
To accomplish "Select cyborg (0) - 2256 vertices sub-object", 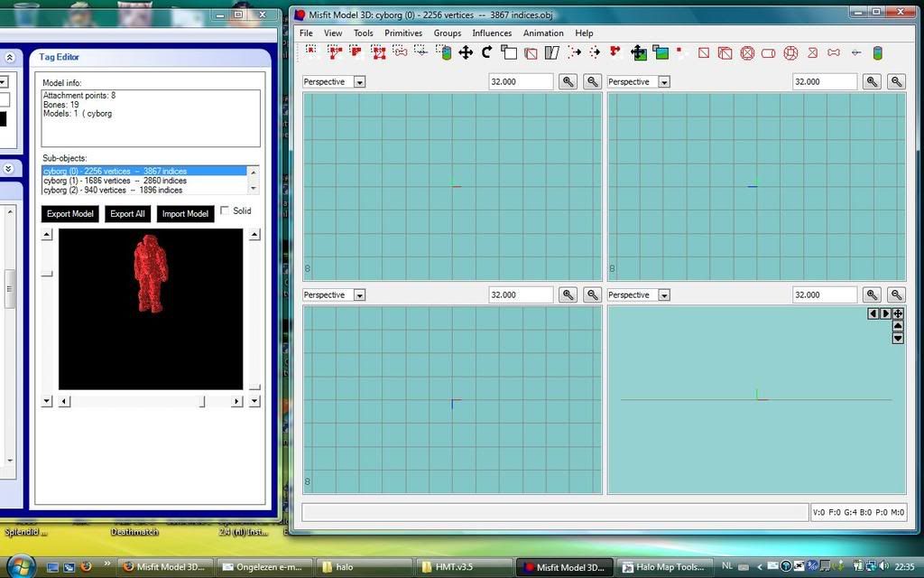I will 144,171.
